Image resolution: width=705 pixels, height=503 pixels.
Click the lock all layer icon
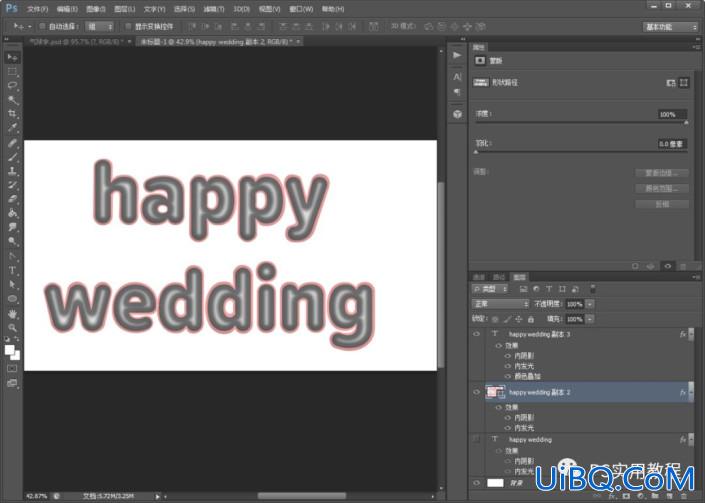tap(531, 319)
